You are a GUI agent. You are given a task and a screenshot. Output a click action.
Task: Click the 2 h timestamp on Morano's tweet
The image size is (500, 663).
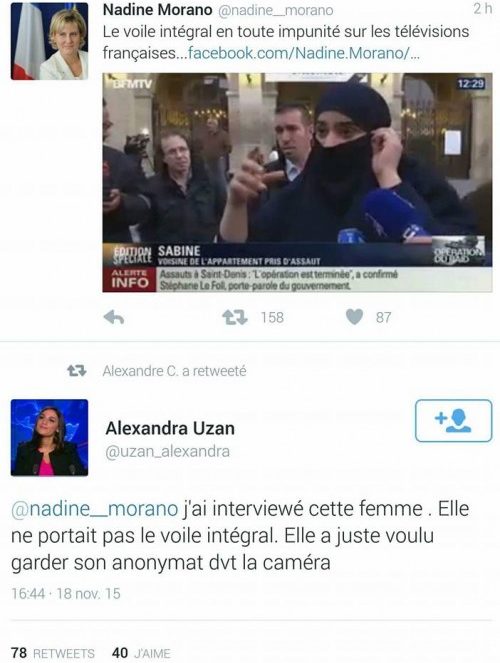(x=482, y=8)
